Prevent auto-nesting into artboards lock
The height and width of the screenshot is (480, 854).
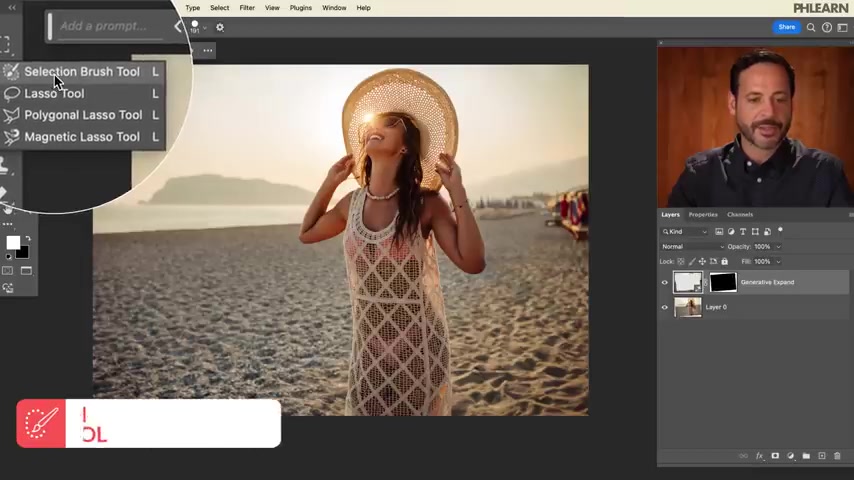coord(713,262)
